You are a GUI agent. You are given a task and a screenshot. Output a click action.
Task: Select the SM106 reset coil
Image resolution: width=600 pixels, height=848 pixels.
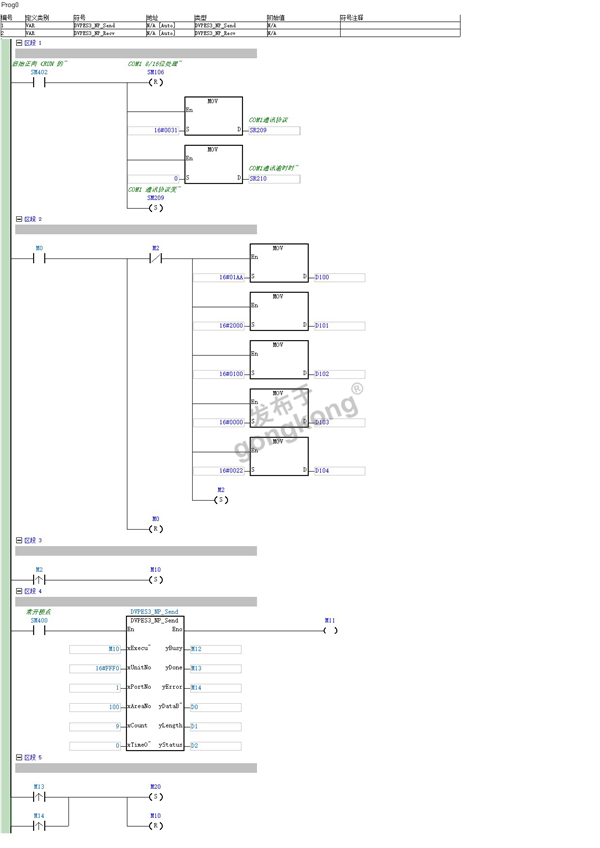tap(156, 83)
